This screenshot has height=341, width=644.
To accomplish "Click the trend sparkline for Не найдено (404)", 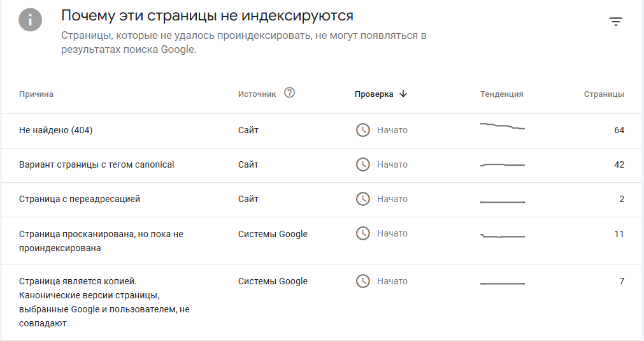I will point(503,126).
